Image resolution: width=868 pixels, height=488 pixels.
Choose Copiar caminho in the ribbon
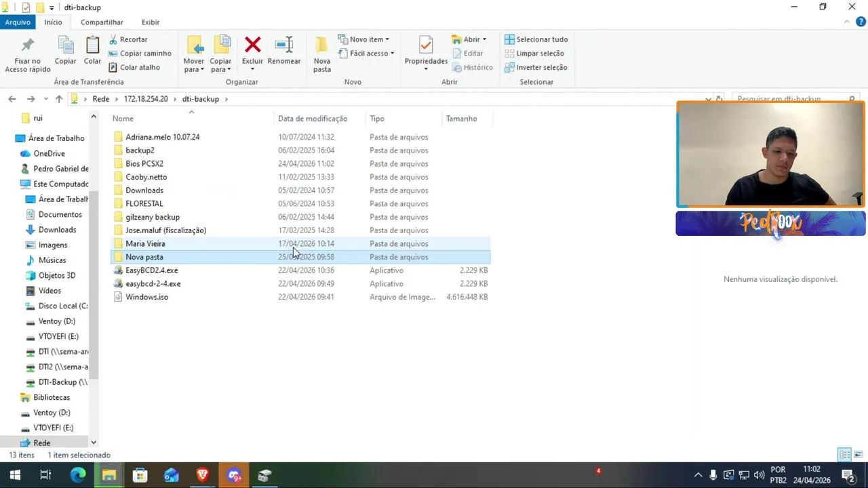tap(140, 54)
